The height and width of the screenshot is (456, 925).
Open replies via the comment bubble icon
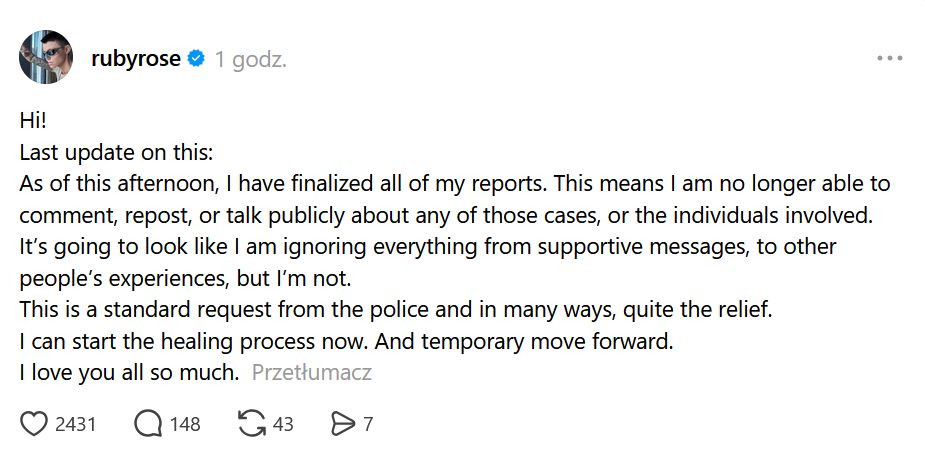pos(148,424)
